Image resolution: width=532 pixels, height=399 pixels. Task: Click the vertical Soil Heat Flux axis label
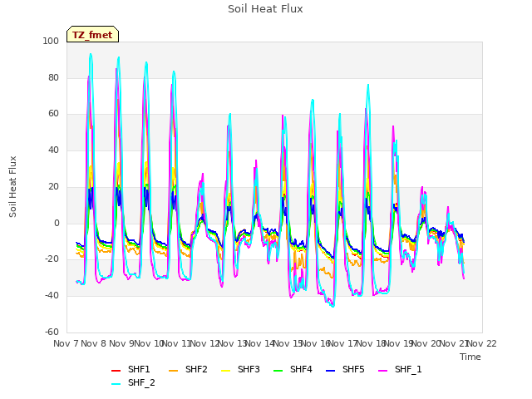click(x=12, y=186)
